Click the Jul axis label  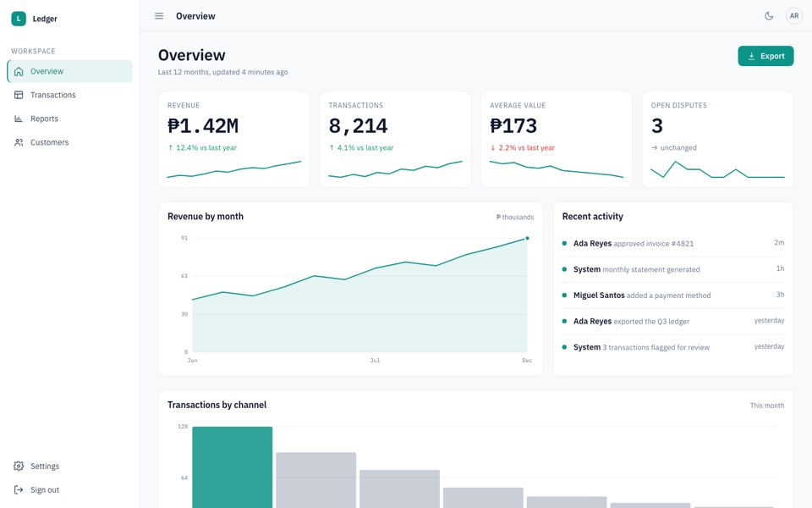coord(375,361)
